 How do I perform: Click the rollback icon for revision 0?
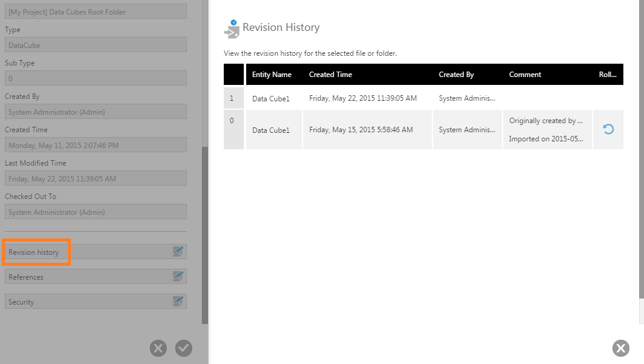608,129
